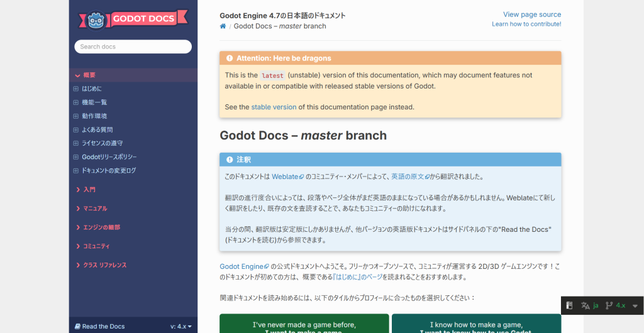The image size is (644, 333).
Task: Click the home icon in breadcrumb
Action: (223, 26)
